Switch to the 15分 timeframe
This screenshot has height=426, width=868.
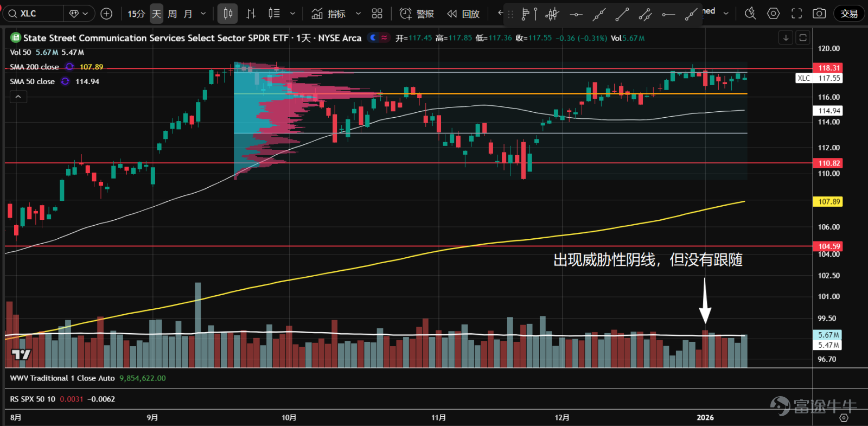tap(136, 14)
